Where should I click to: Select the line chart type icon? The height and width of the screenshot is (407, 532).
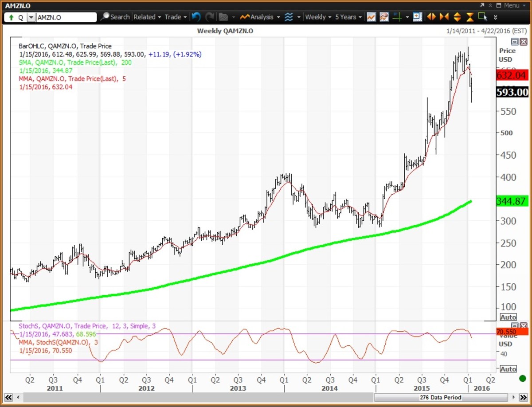tap(371, 17)
